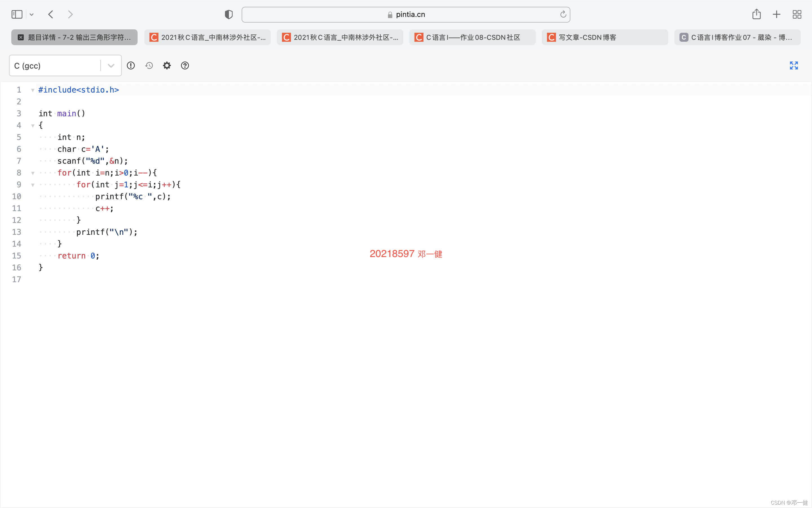The height and width of the screenshot is (508, 812).
Task: Open a new tab with plus button
Action: [776, 14]
